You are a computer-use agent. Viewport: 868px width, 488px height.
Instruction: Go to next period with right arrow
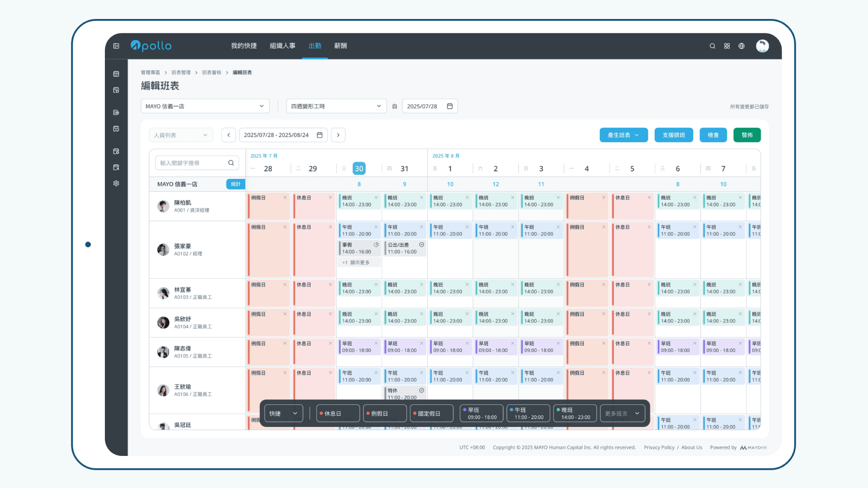pyautogui.click(x=338, y=135)
